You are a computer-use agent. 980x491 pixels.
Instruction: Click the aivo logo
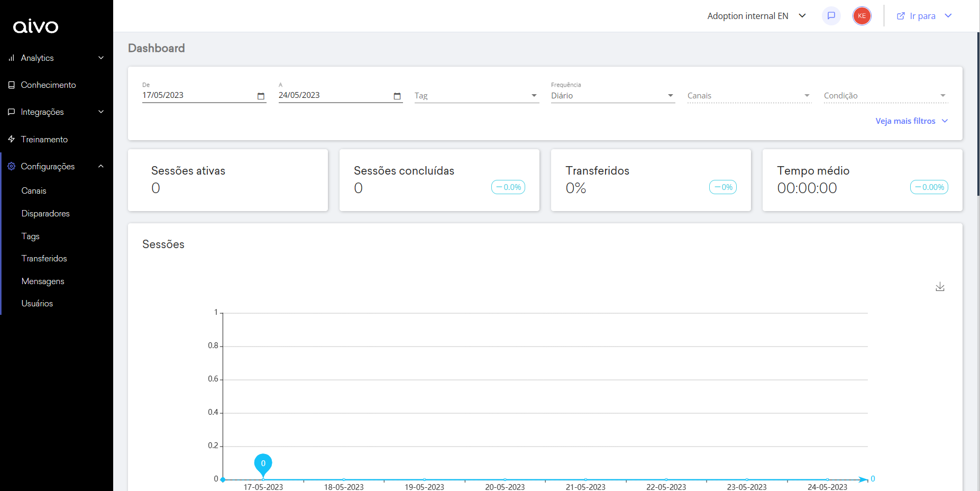coord(35,26)
